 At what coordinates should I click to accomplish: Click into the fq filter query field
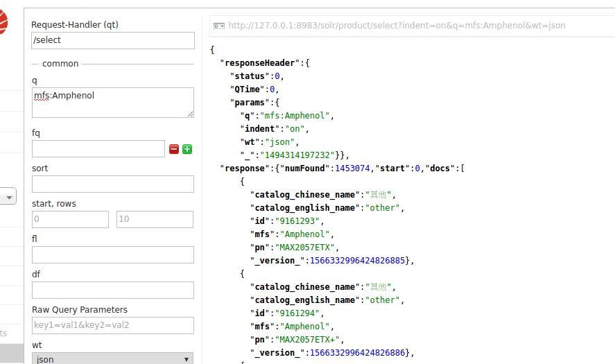pos(98,149)
